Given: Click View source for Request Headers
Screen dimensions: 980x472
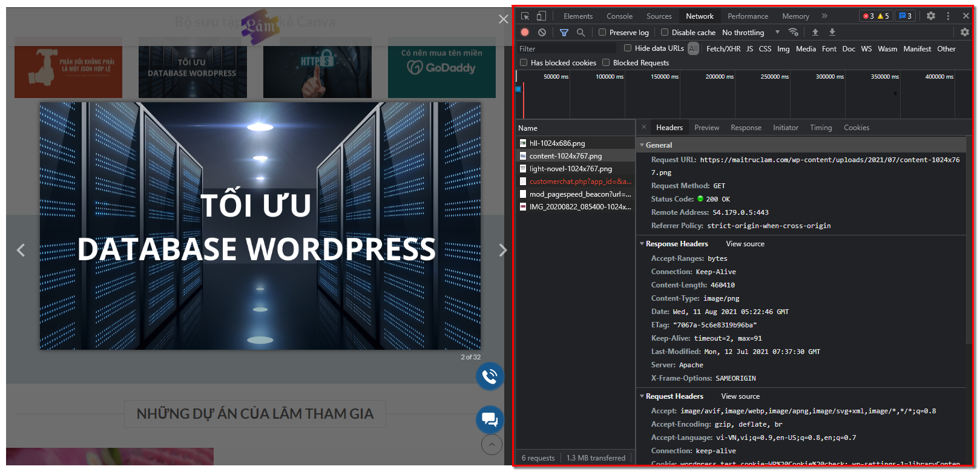Looking at the screenshot, I should 740,396.
